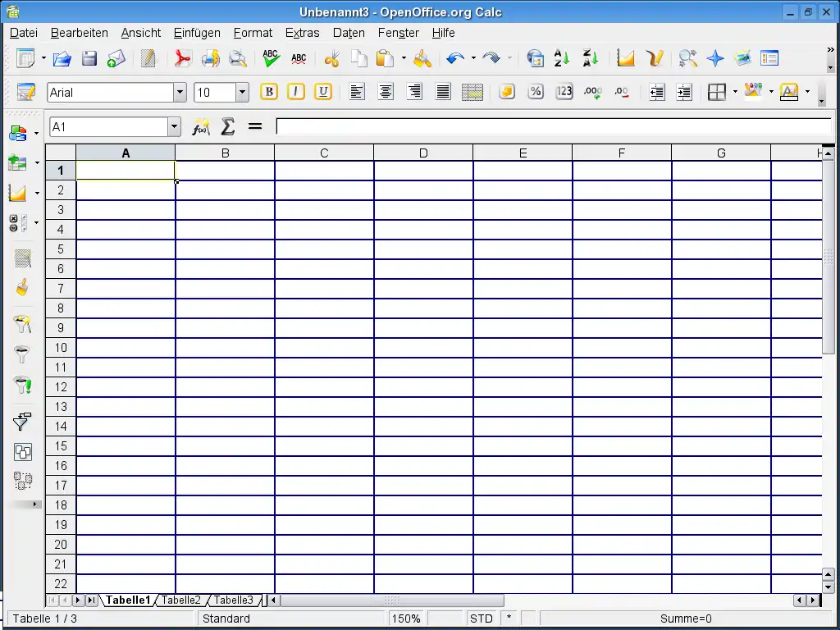Open the font size dropdown

pos(242,93)
